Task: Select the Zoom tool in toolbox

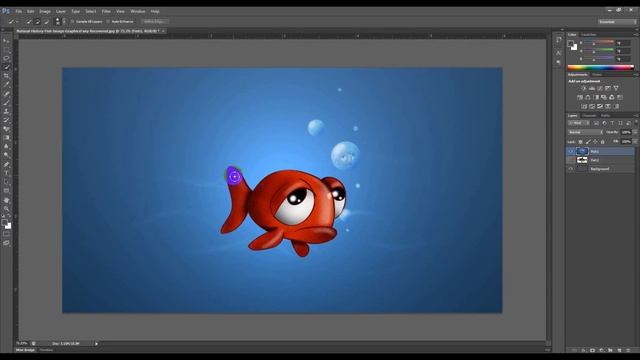Action: click(x=6, y=209)
